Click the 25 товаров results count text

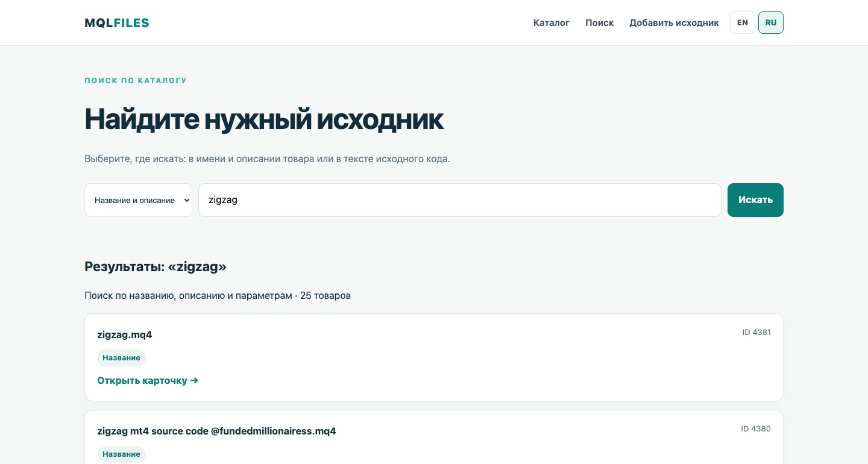click(325, 296)
